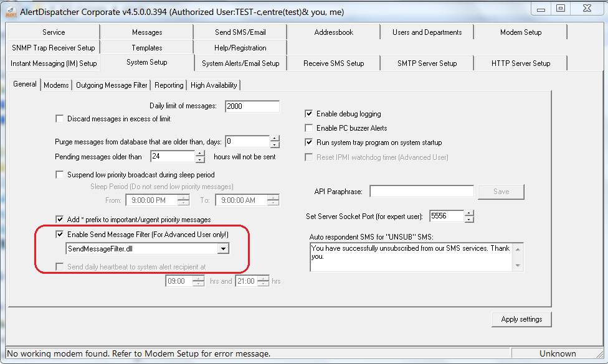This screenshot has width=608, height=364.
Task: Click the Auto respondent UNSUB SMS textbox
Action: (x=412, y=257)
